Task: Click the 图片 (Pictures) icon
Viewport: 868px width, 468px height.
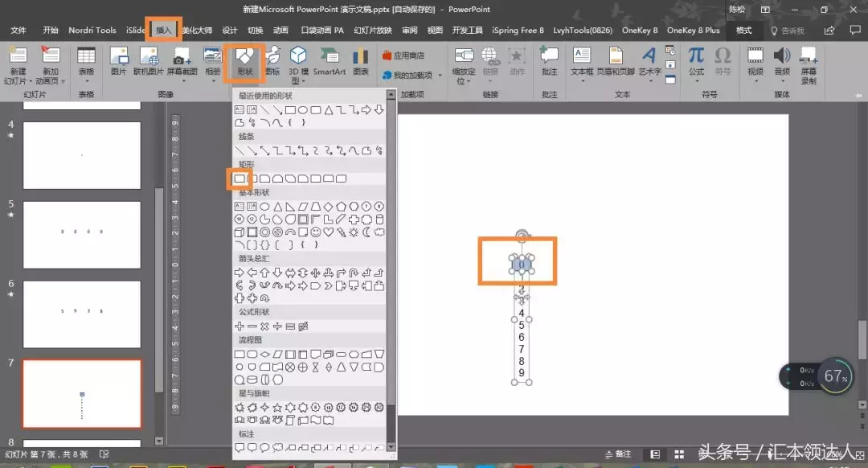Action: (118, 61)
